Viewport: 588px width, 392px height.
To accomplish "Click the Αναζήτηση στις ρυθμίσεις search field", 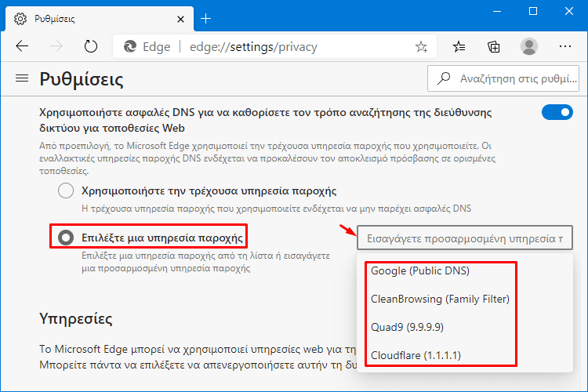I will [x=503, y=78].
